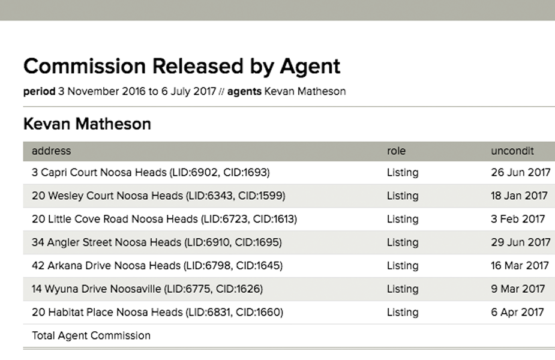The width and height of the screenshot is (555, 360).
Task: Click the Kevan Matheson section heading
Action: [x=87, y=124]
